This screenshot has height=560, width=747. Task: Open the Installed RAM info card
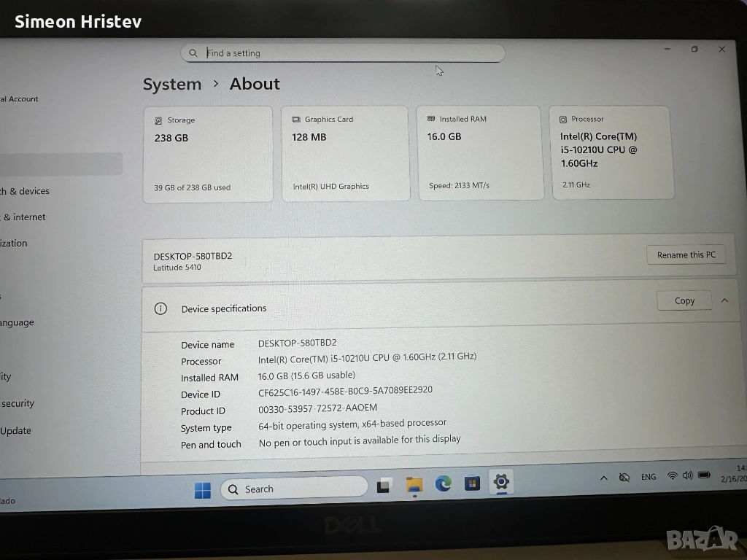[480, 152]
